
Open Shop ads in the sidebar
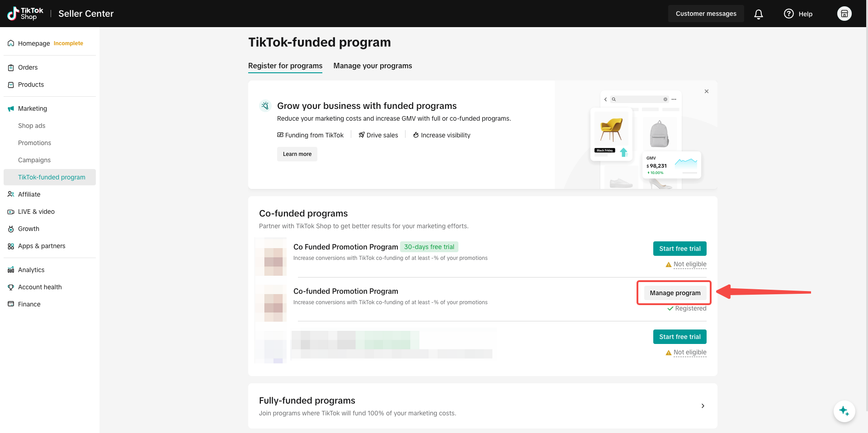pos(32,126)
